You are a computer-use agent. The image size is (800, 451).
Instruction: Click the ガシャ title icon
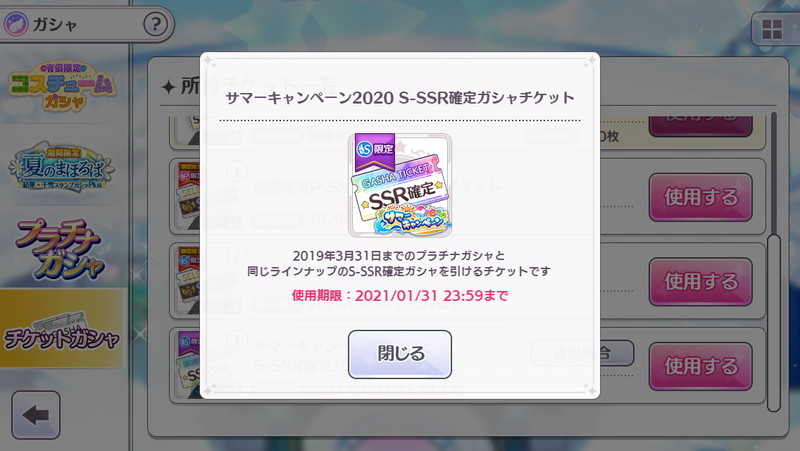pos(16,24)
